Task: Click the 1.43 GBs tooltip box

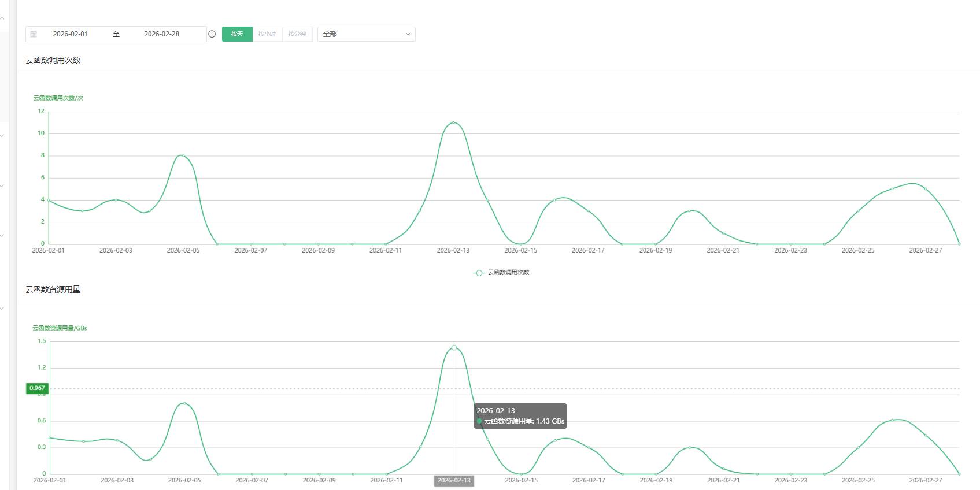Action: pos(520,416)
